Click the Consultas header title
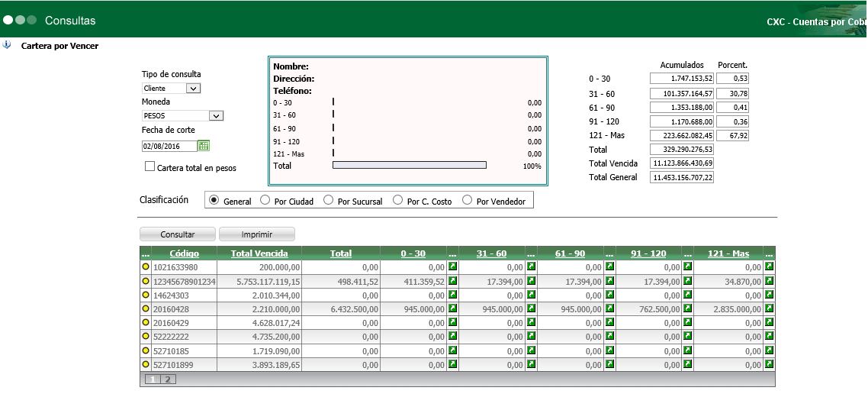 [x=70, y=21]
